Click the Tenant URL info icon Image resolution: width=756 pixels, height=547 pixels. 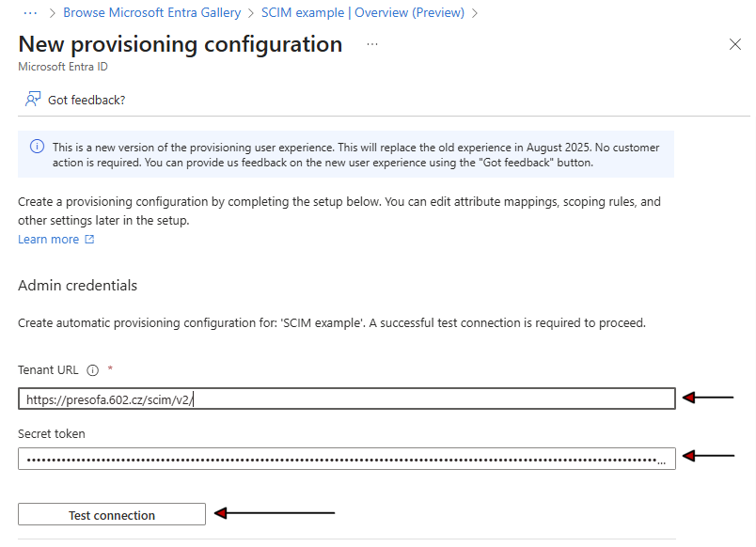click(92, 370)
